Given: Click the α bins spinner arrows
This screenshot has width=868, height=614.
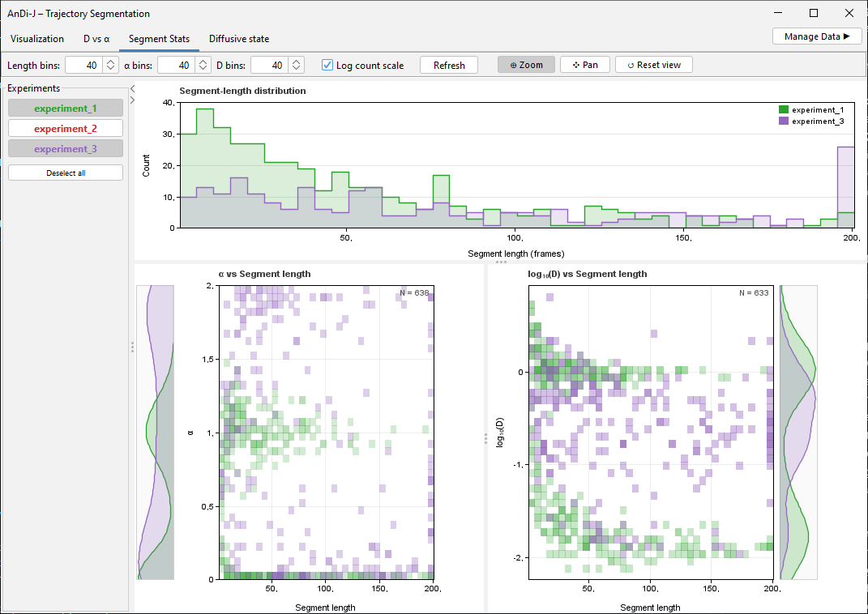Looking at the screenshot, I should tap(203, 66).
